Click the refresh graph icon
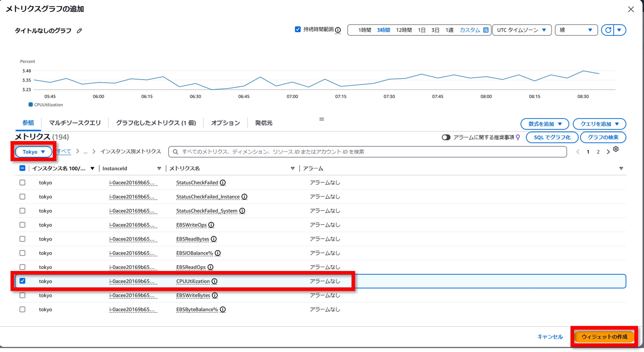 608,30
